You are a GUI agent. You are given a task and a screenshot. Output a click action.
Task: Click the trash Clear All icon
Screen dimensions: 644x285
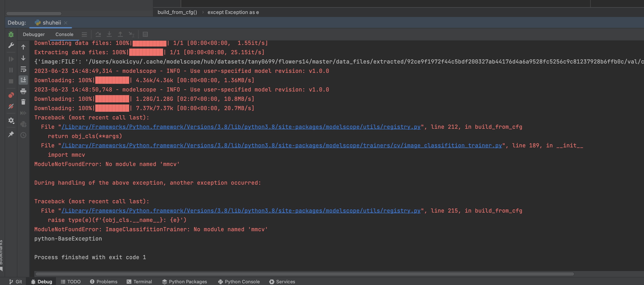23,102
